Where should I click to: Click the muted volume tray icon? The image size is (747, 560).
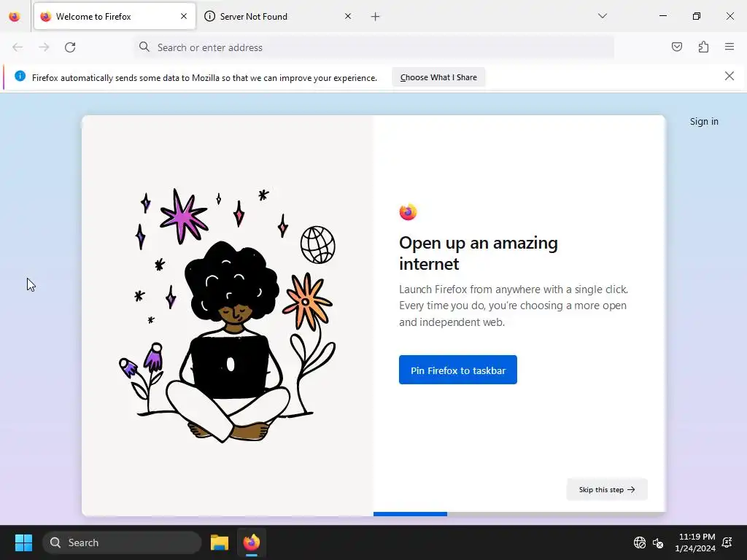[x=658, y=542]
